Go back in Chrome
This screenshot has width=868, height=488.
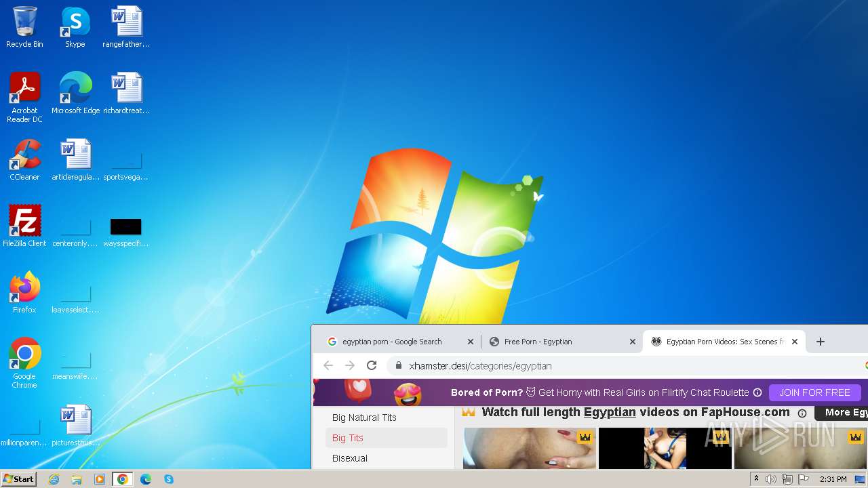click(328, 365)
